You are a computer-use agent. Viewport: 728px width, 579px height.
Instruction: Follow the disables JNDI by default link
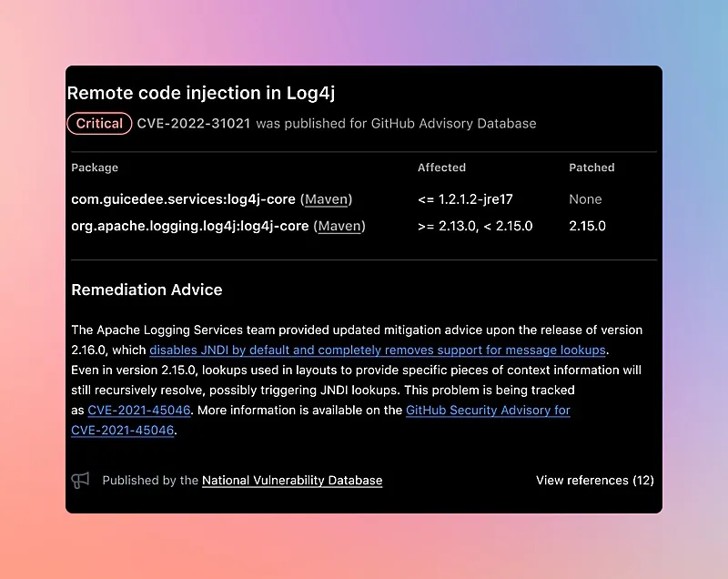tap(378, 350)
